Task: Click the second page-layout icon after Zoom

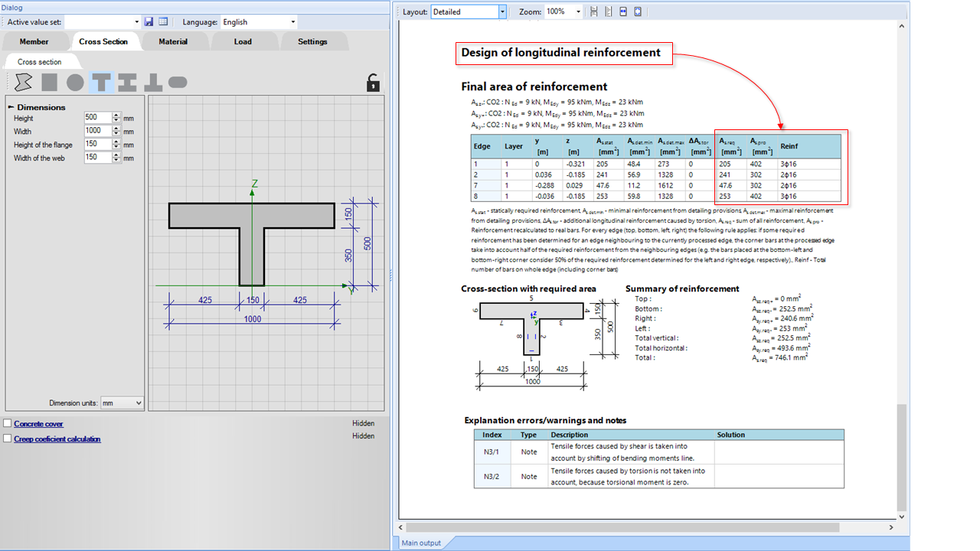Action: [x=609, y=12]
